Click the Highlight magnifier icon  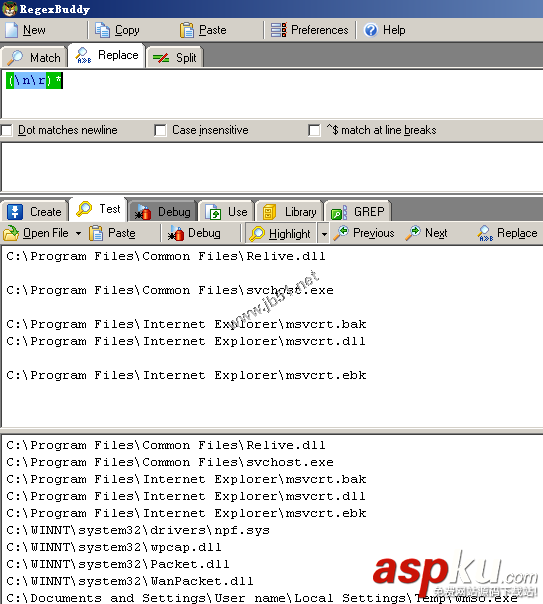click(257, 233)
